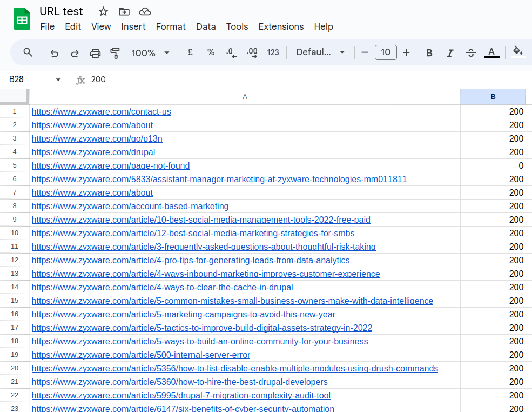Decrease font size with minus button
This screenshot has width=532, height=412.
pyautogui.click(x=365, y=52)
